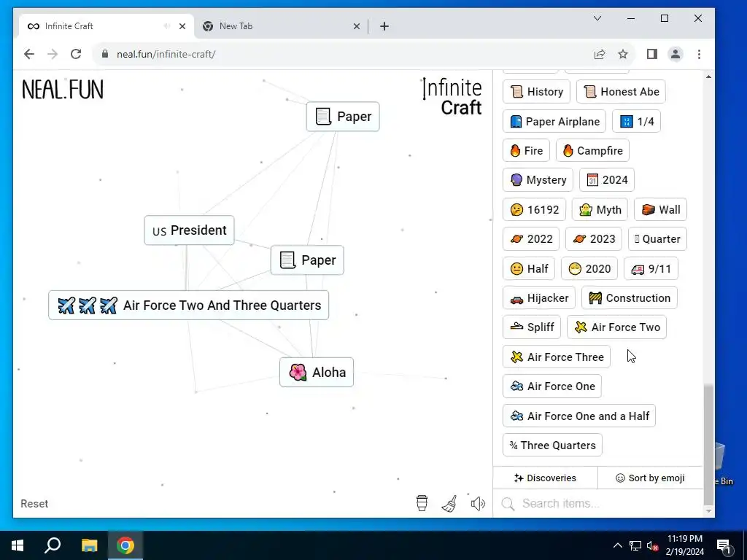This screenshot has height=560, width=747.
Task: Select the 2022 item
Action: 531,239
